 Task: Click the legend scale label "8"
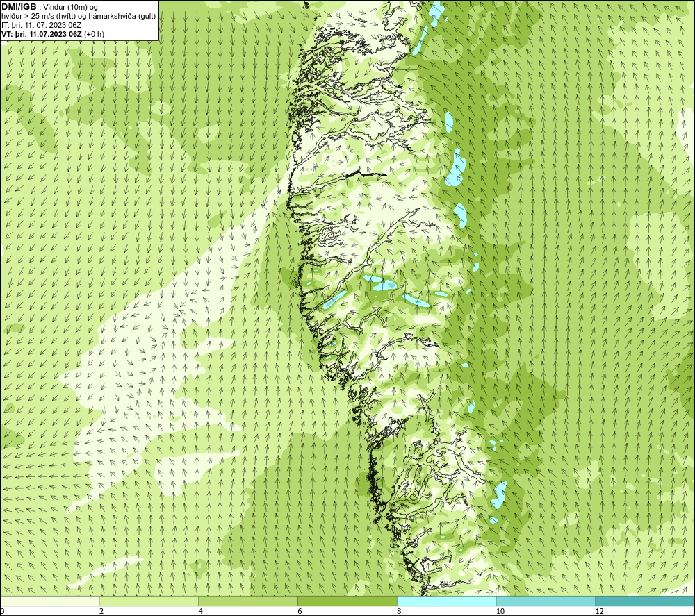coord(400,612)
